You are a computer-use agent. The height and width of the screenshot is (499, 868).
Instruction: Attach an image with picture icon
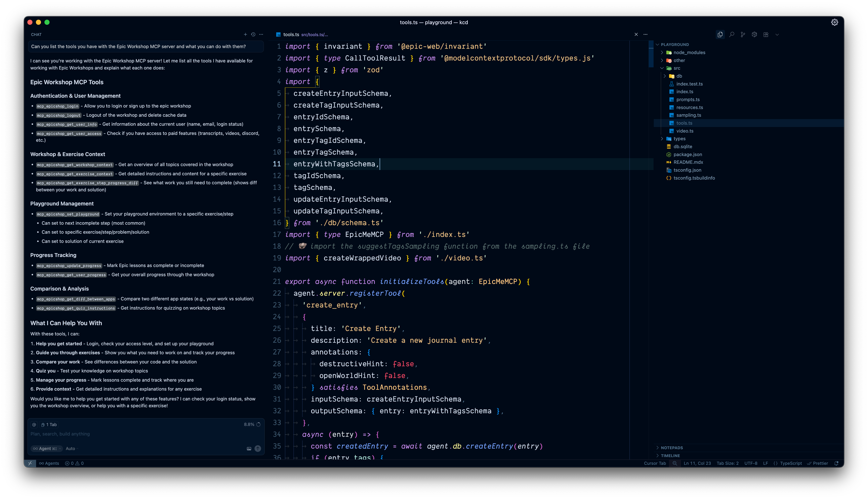click(x=249, y=449)
